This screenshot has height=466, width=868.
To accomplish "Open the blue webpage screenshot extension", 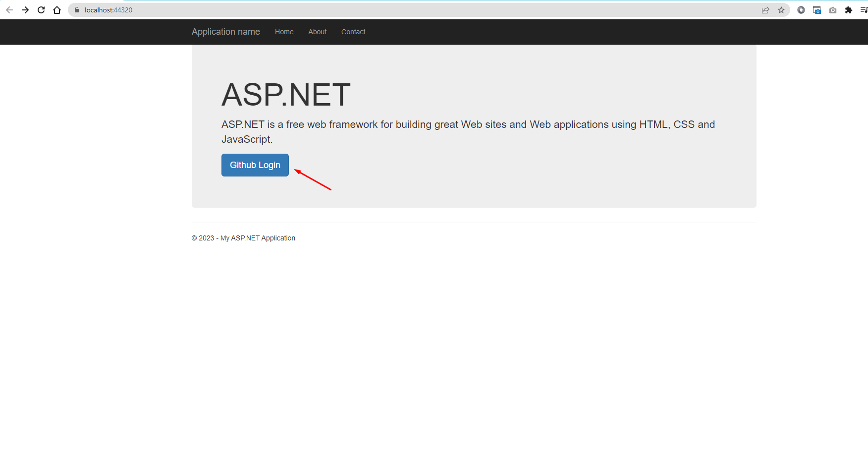I will pyautogui.click(x=817, y=10).
